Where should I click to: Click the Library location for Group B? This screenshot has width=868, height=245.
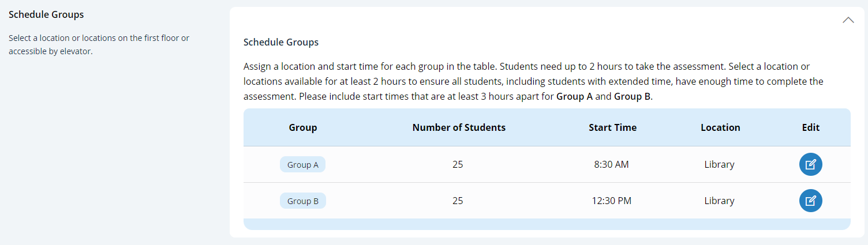point(719,201)
